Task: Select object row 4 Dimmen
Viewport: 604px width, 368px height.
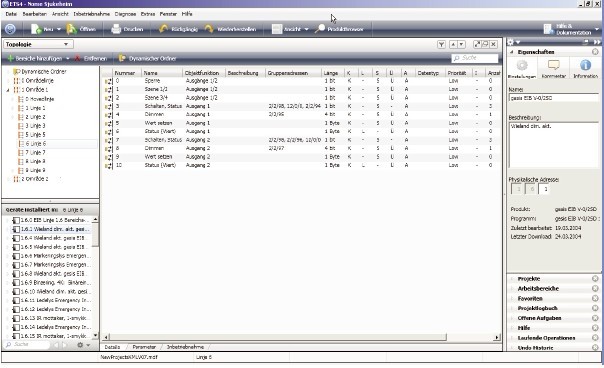Action: pyautogui.click(x=302, y=114)
